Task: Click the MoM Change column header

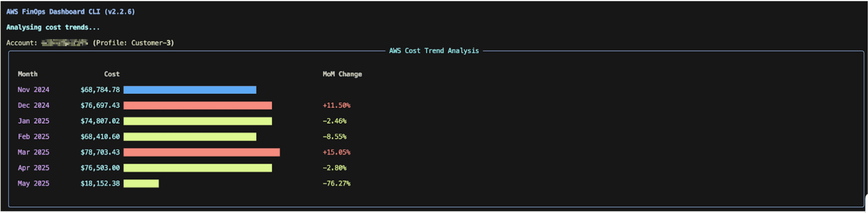Action: (342, 74)
